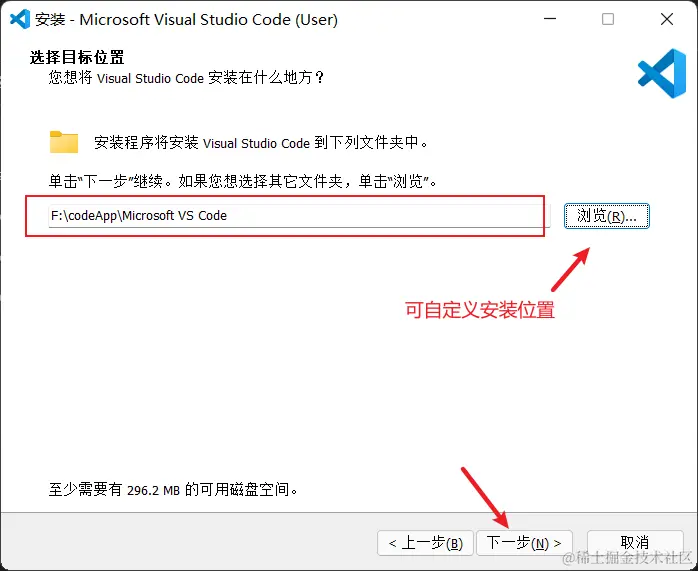Click the text 至少需要有 296.2 MB 的可用磁盘空间
Viewport: 698px width, 571px height.
click(173, 490)
